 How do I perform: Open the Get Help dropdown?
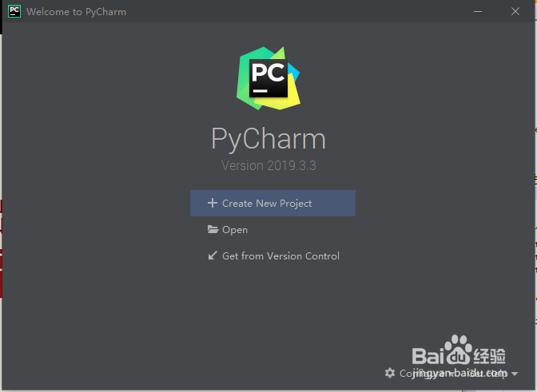tap(491, 373)
